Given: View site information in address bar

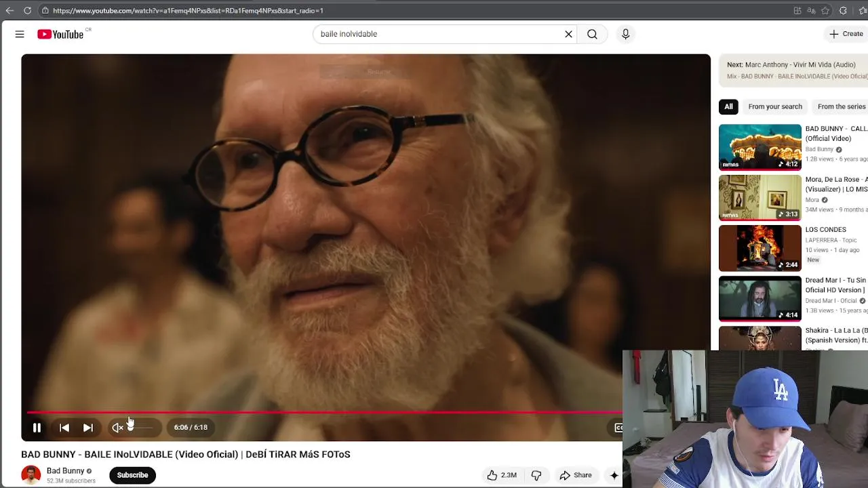Looking at the screenshot, I should point(45,10).
